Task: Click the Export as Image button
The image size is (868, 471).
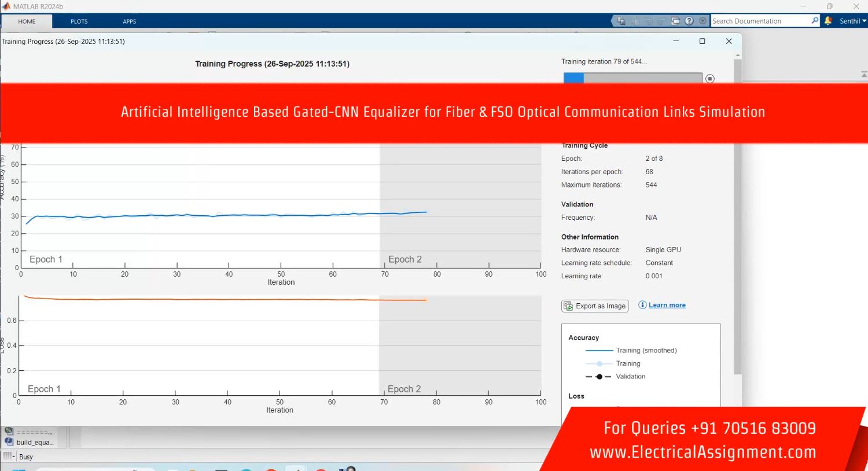Action: (595, 306)
